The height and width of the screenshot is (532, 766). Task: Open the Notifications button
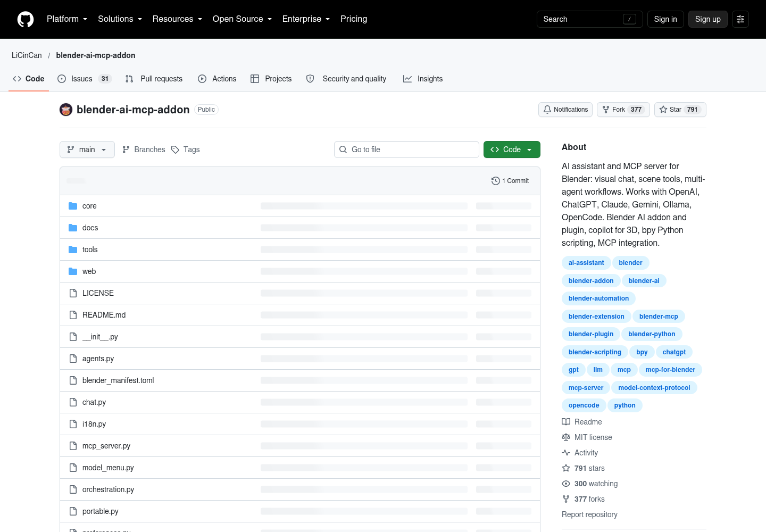tap(565, 110)
